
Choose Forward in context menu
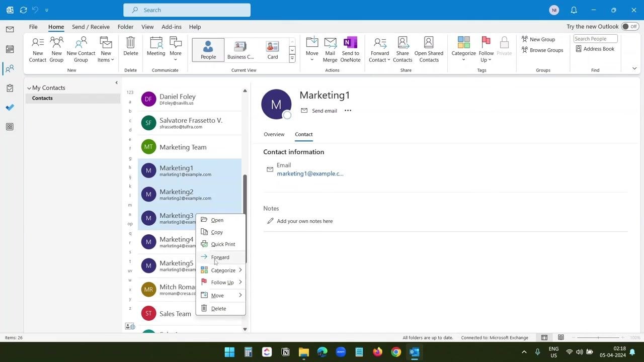[x=221, y=257]
